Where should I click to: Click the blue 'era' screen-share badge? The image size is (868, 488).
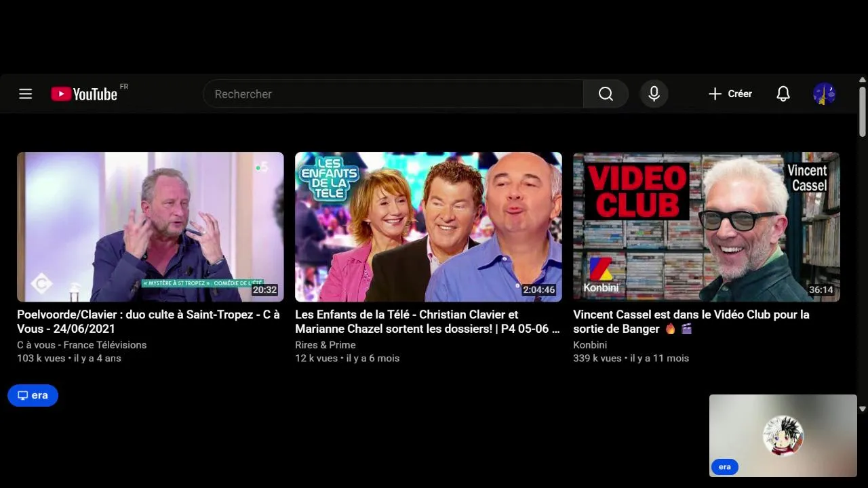pos(33,395)
